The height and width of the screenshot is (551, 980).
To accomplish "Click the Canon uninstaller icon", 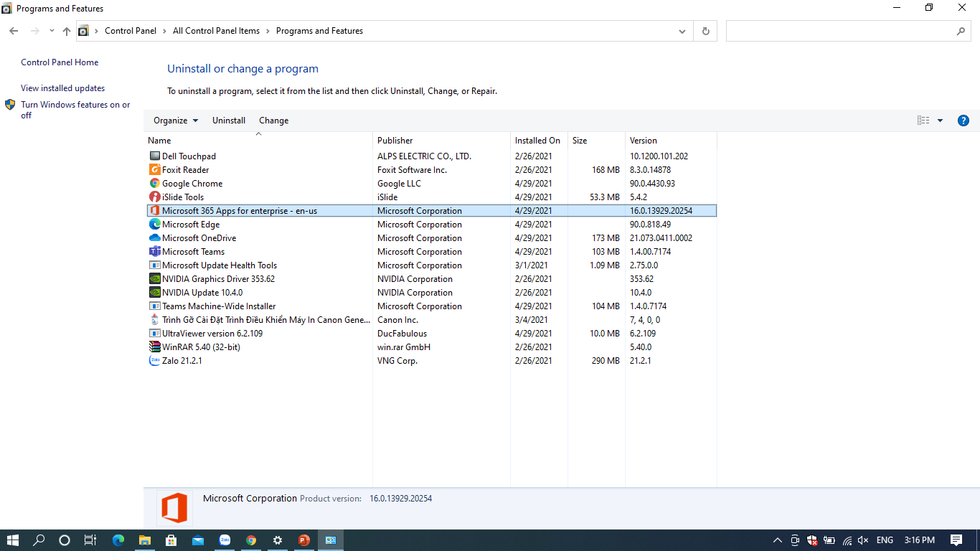I will click(155, 320).
